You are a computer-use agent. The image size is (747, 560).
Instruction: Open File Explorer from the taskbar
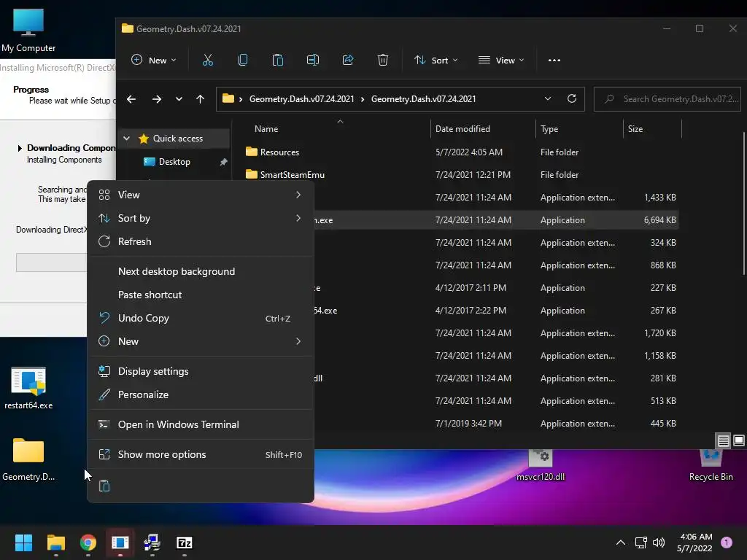pos(55,542)
